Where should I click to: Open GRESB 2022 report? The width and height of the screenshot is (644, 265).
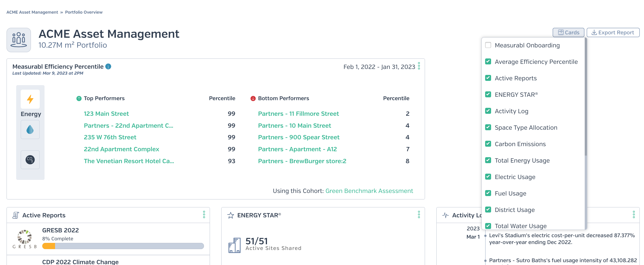[60, 230]
